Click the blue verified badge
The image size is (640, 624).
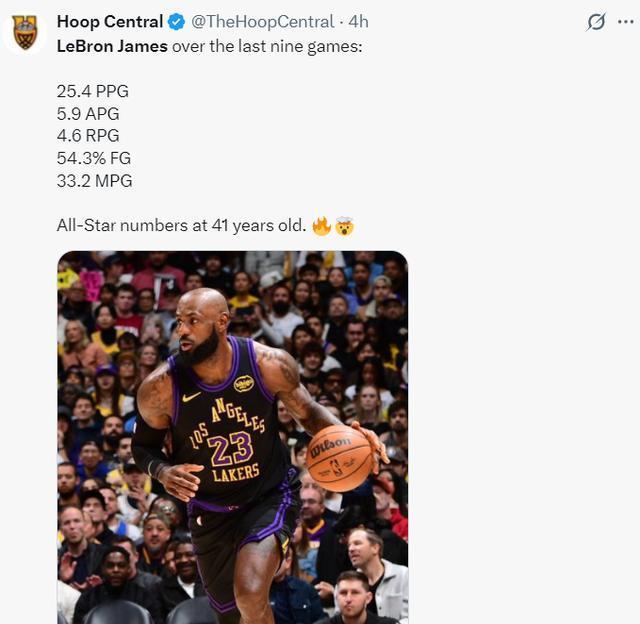click(176, 22)
